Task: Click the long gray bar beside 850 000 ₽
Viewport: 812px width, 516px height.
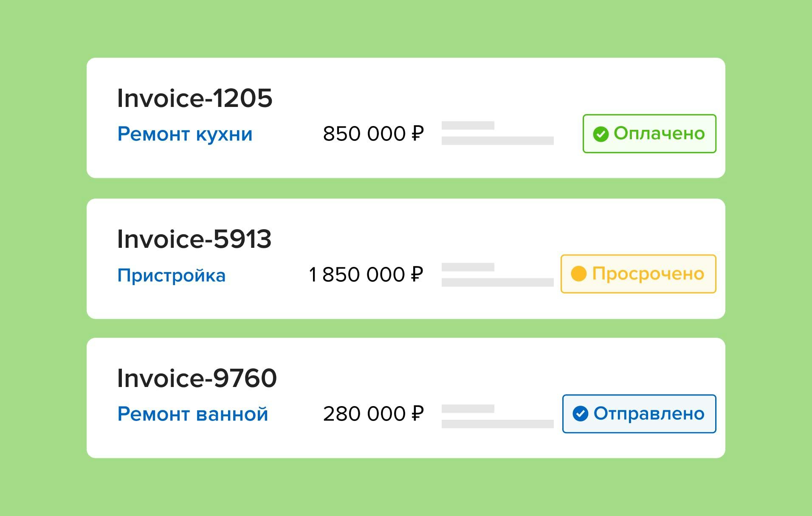Action: tap(498, 141)
